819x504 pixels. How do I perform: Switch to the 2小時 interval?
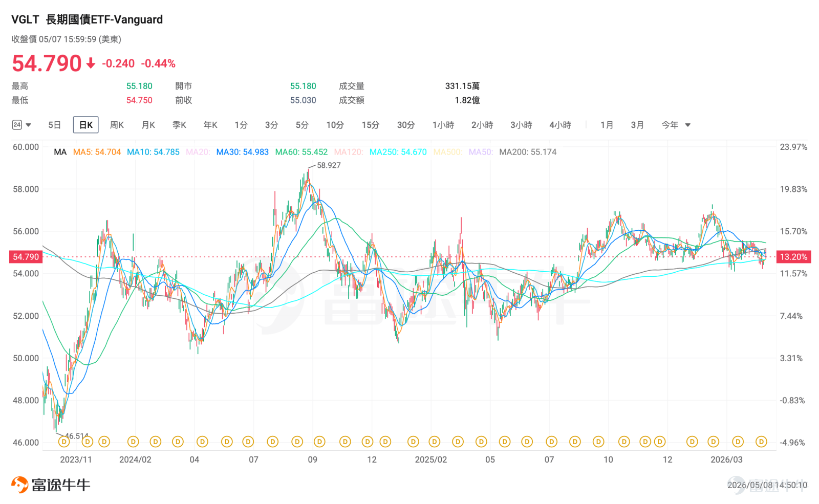coord(482,125)
